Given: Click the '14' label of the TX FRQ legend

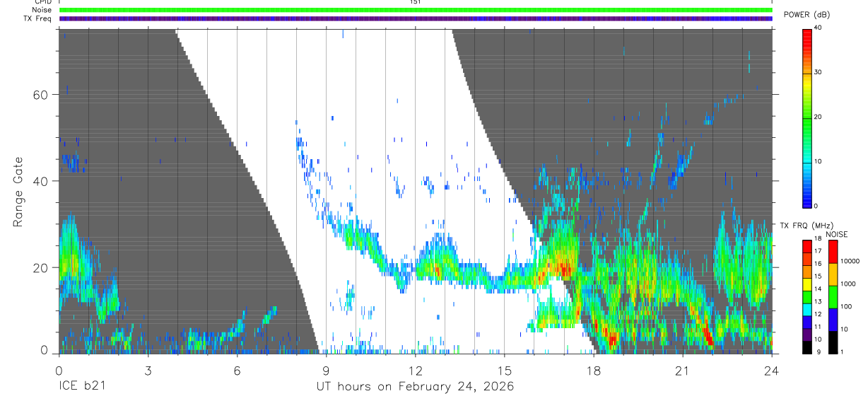Looking at the screenshot, I should tap(818, 289).
